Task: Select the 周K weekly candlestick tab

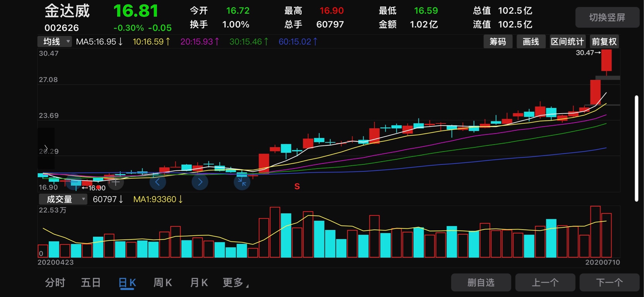Action: coord(163,283)
